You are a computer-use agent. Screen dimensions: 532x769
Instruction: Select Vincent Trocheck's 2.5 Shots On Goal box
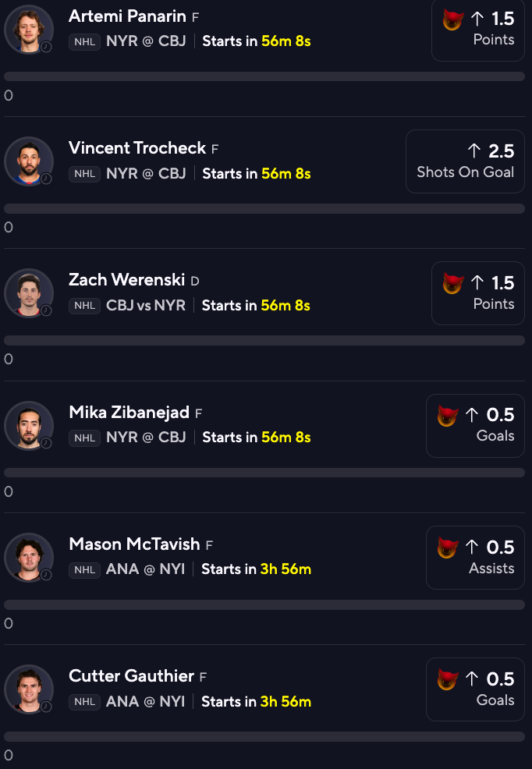(x=465, y=161)
